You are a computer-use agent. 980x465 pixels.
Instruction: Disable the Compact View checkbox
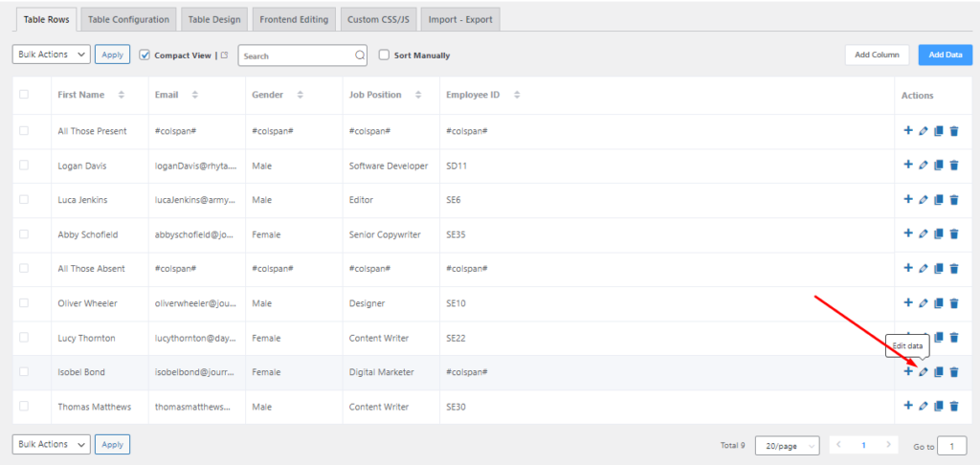(145, 55)
